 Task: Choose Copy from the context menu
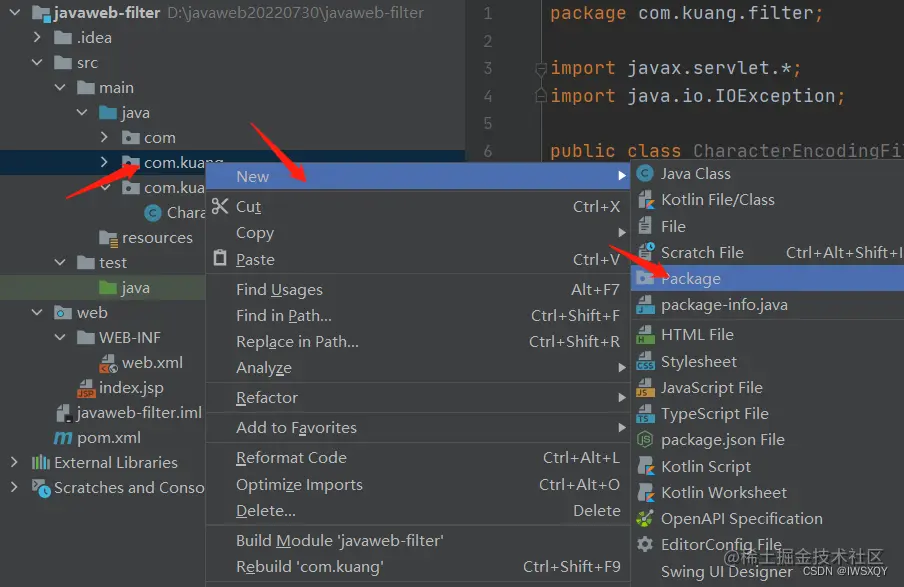click(x=418, y=232)
